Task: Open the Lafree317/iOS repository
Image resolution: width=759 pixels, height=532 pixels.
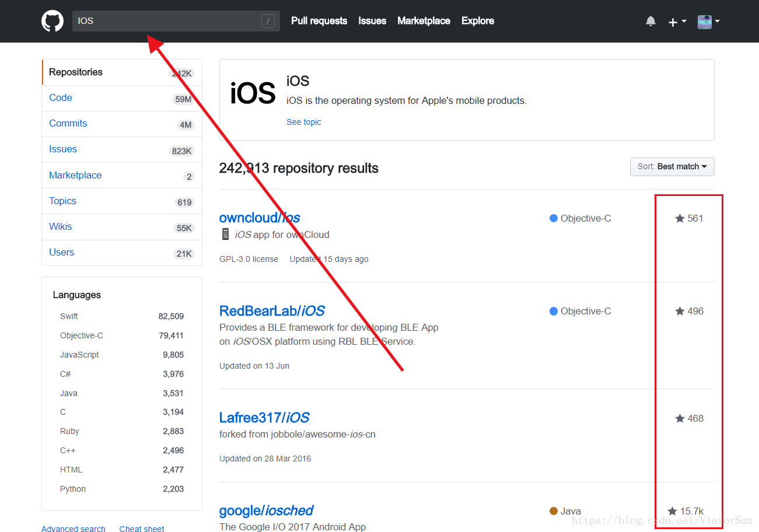Action: [x=264, y=418]
